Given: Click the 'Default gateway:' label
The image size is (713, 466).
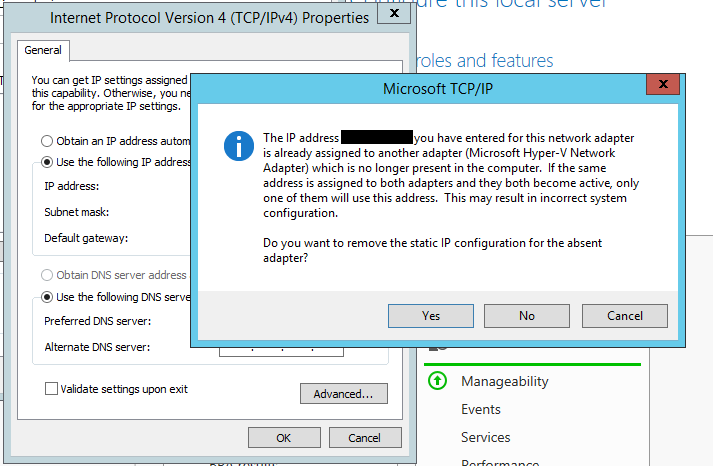Looking at the screenshot, I should click(86, 238).
